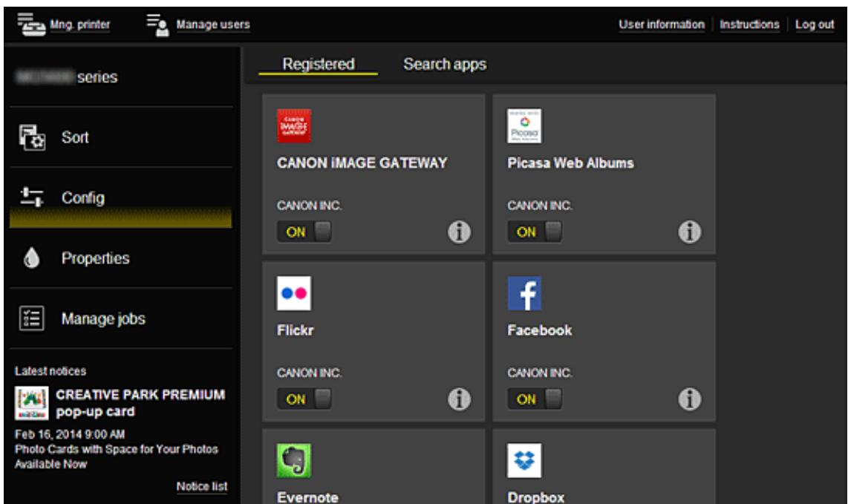Click the CREATIVE PARK PREMIUM pop-up card title

pyautogui.click(x=140, y=403)
